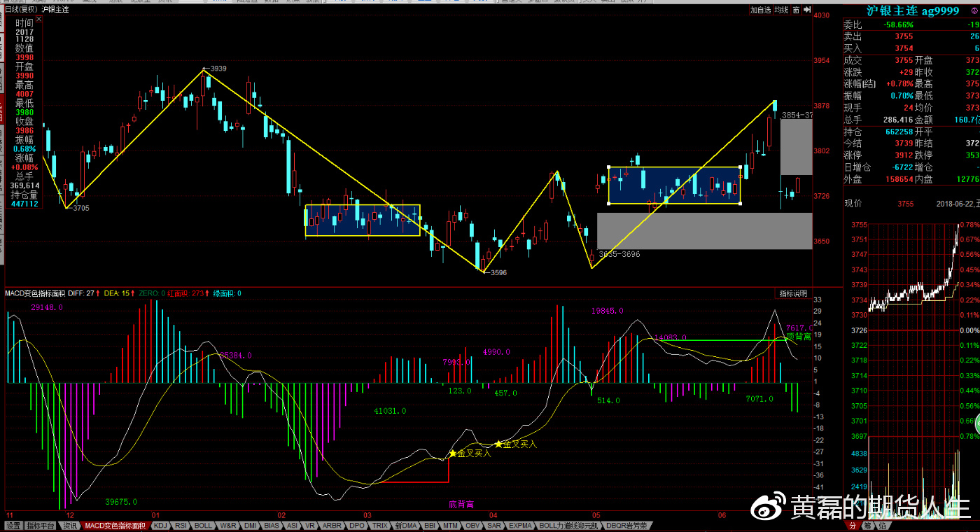Click the 日增仓 value -6722
The width and height of the screenshot is (980, 532).
pos(901,167)
